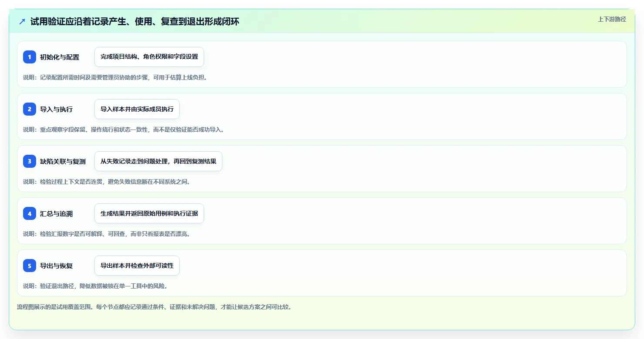Select step number 5 badge
This screenshot has width=644, height=339.
tap(30, 266)
